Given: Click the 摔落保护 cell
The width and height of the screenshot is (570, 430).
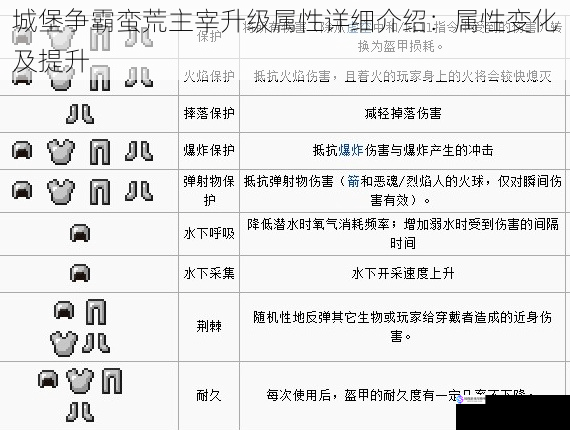Looking at the screenshot, I should [209, 114].
